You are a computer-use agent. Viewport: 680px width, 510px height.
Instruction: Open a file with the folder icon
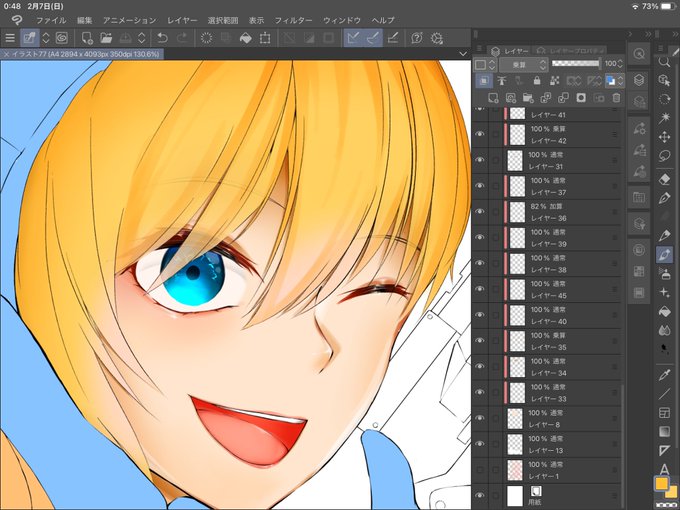[106, 38]
